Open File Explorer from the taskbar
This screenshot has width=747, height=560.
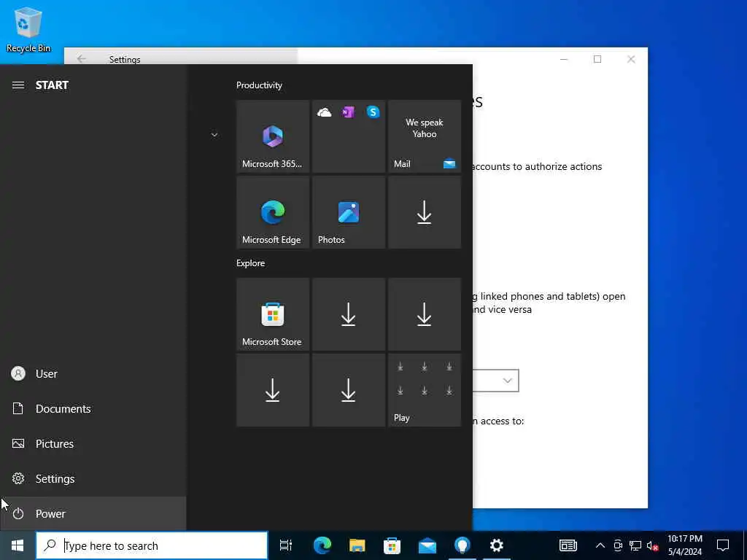[x=357, y=545]
